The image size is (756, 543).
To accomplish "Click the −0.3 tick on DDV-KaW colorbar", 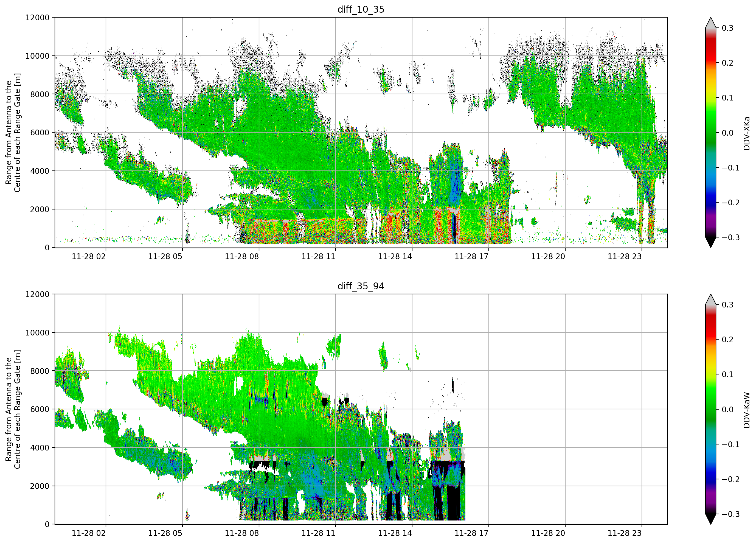I will 731,514.
